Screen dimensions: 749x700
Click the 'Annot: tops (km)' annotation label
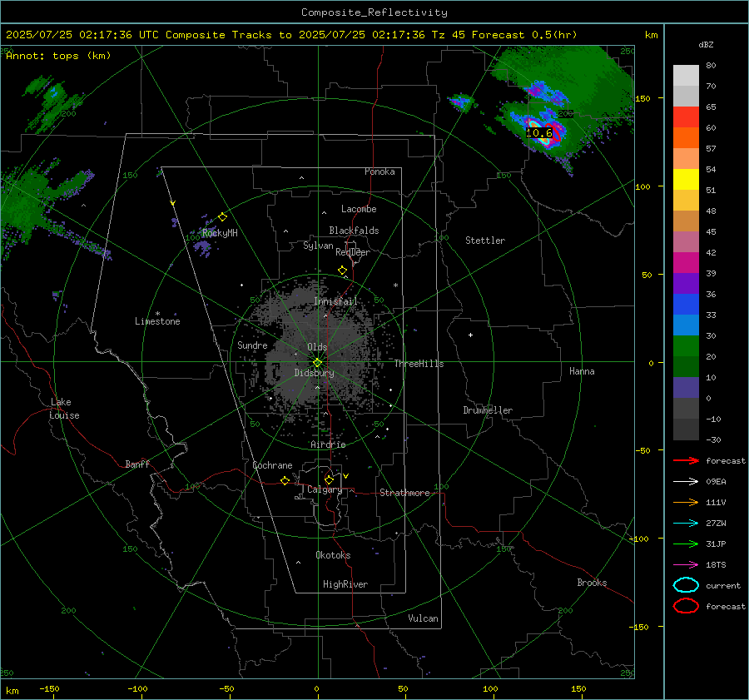coord(58,56)
